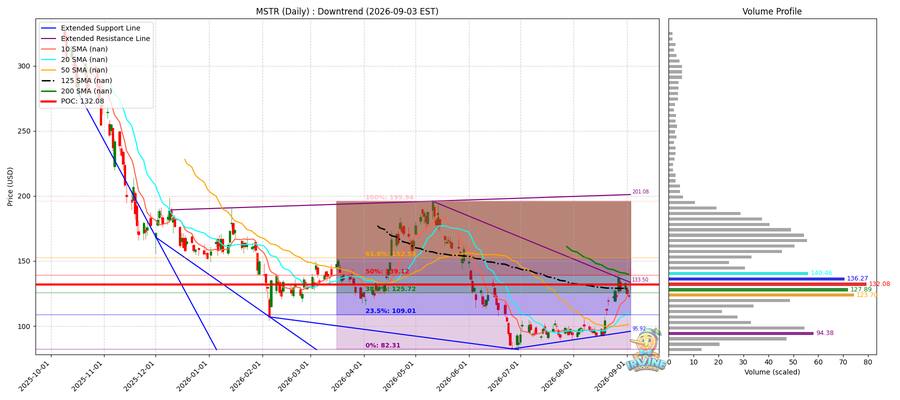Viewport: 900px width, 400px height.
Task: Select the '10 SMA (nan)' legend entry
Action: [x=75, y=49]
